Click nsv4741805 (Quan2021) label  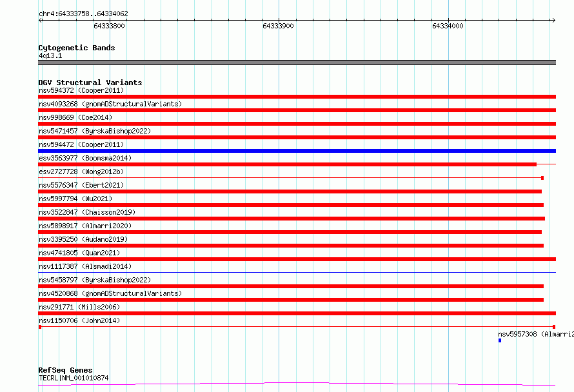click(79, 253)
